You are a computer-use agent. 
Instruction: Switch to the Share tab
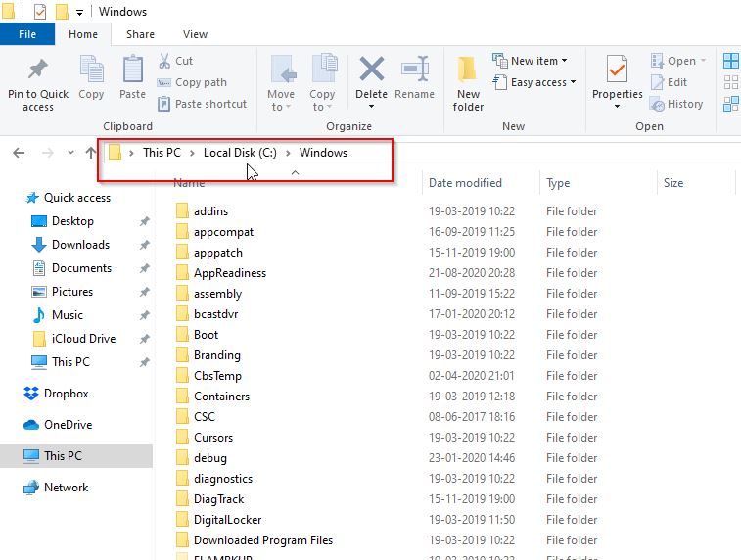click(x=140, y=34)
